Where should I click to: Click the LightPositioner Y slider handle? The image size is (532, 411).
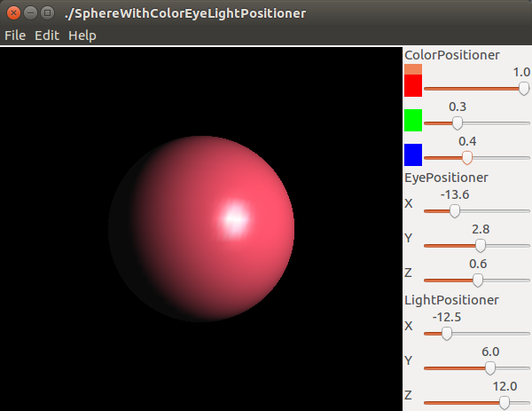coord(490,368)
